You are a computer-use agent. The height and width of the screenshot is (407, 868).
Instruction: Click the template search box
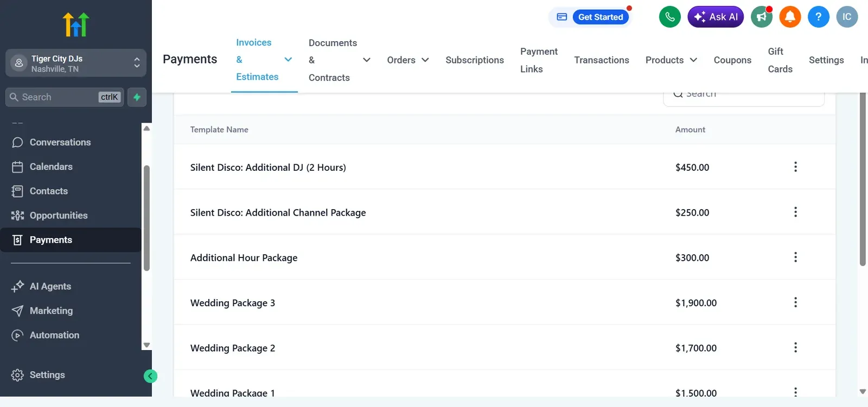[744, 96]
